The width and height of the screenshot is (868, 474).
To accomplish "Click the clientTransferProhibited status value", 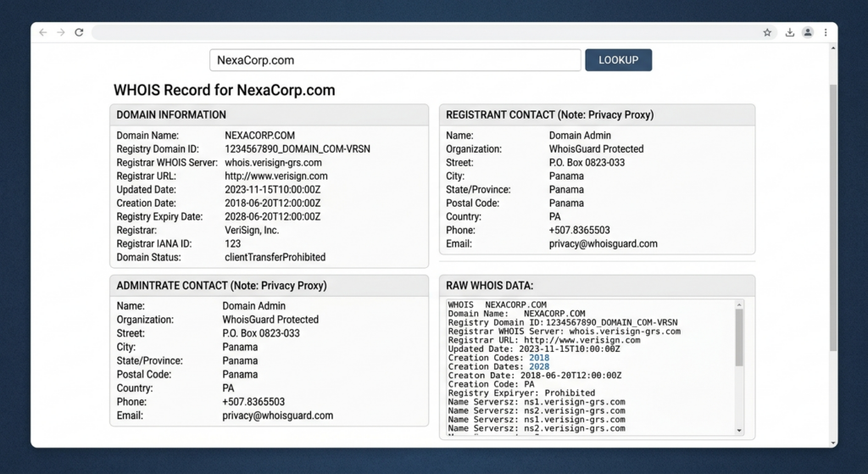I will [275, 258].
